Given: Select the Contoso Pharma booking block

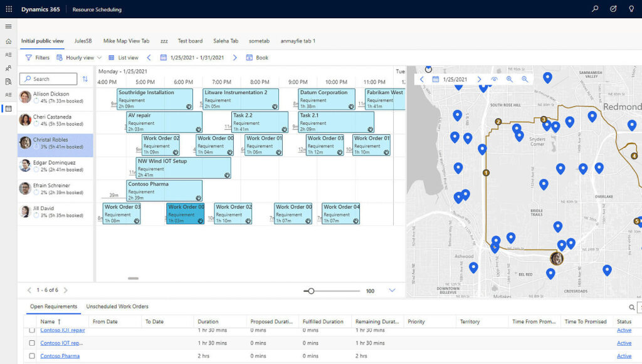Looking at the screenshot, I should [164, 191].
